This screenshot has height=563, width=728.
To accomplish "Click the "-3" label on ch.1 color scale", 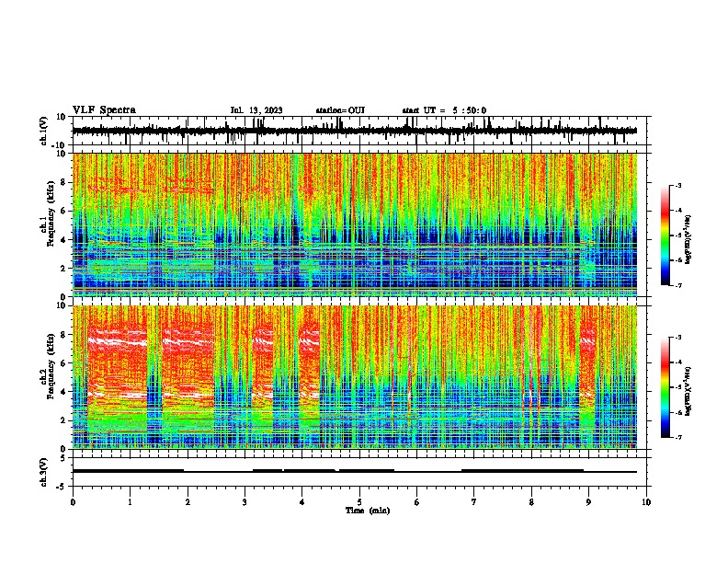I will tap(677, 185).
